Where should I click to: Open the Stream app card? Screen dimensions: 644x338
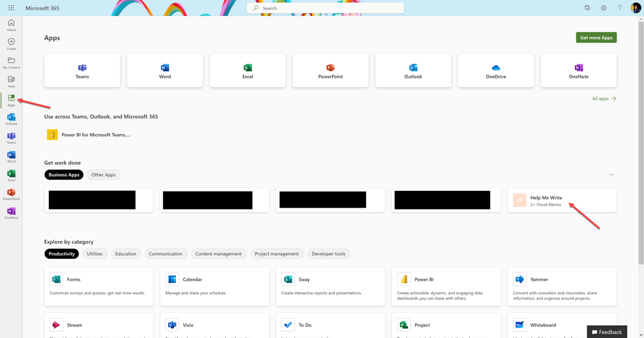click(x=99, y=325)
